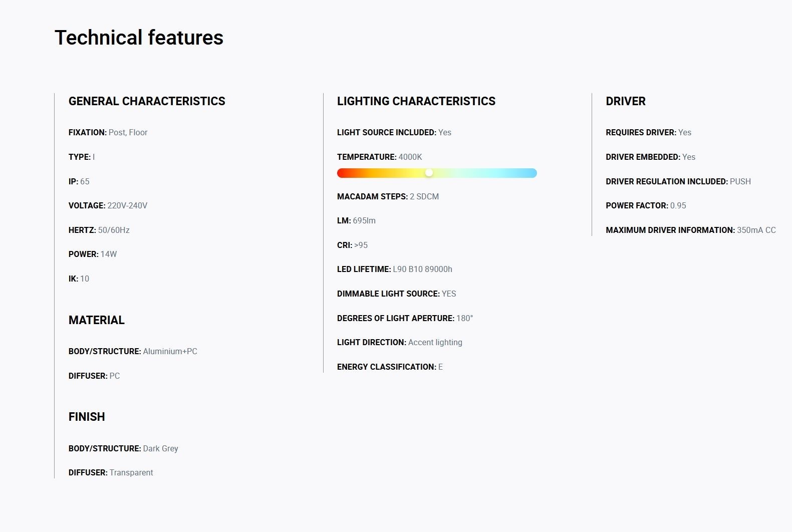The image size is (792, 532).
Task: Click the Material section heading
Action: click(97, 320)
